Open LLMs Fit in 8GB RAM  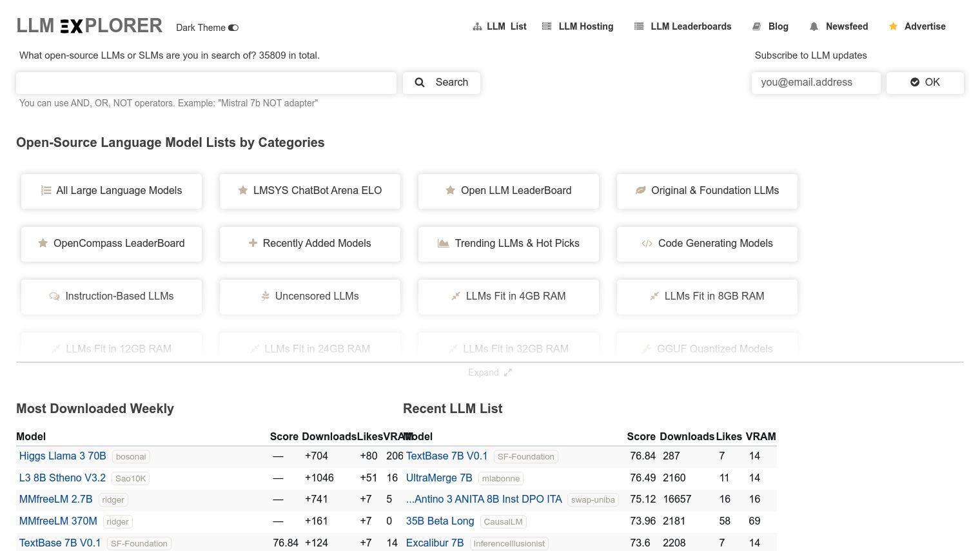click(x=707, y=296)
